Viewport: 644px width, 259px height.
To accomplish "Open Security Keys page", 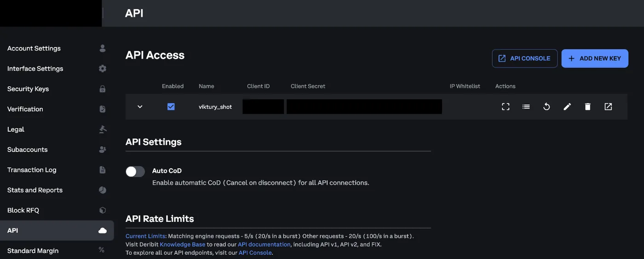I will coord(28,89).
